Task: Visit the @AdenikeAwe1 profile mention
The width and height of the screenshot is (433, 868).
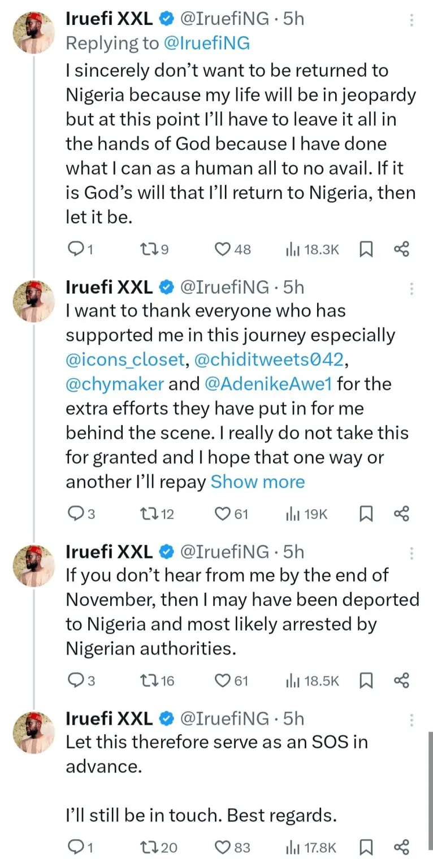Action: click(271, 384)
